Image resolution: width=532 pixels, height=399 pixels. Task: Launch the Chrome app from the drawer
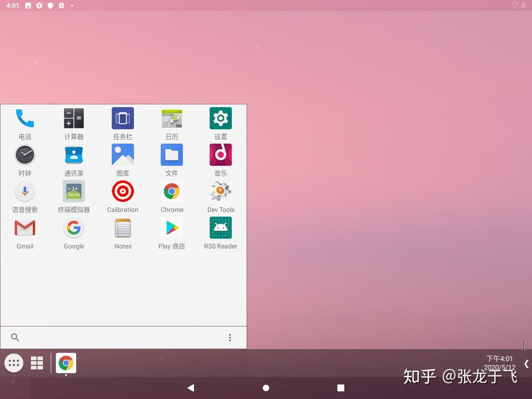tap(171, 191)
